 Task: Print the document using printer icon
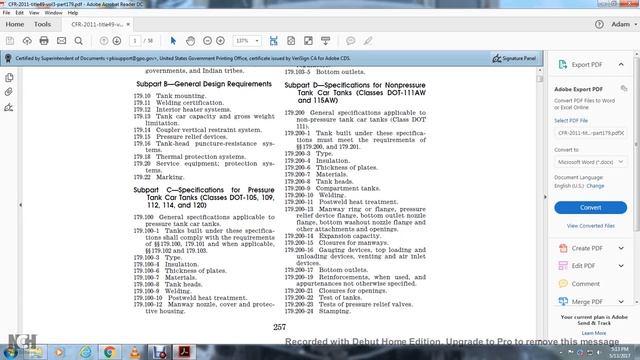[44, 41]
